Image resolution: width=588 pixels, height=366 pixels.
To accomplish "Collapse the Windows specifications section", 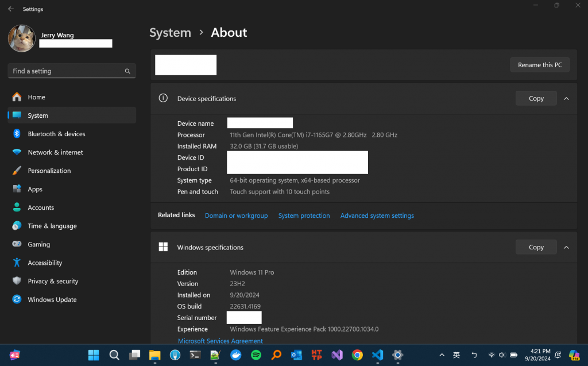I will [566, 247].
